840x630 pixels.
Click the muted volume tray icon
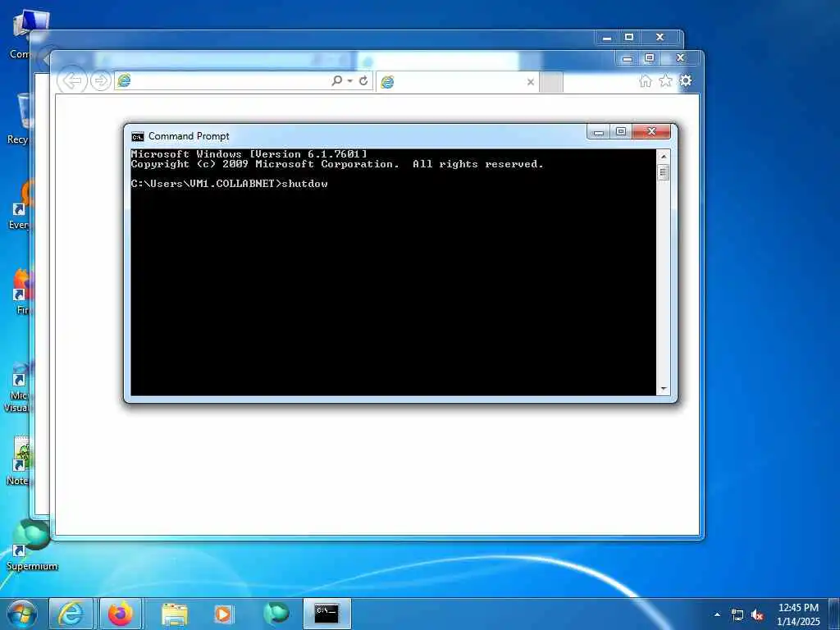pos(757,615)
